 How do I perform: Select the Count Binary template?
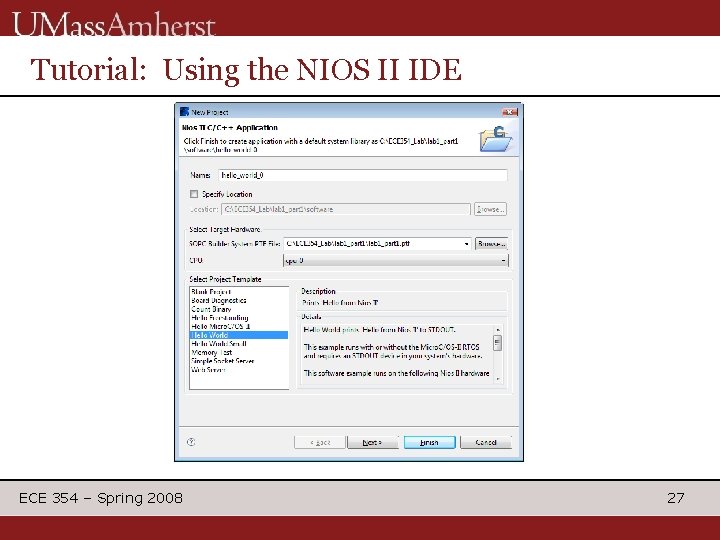point(239,309)
